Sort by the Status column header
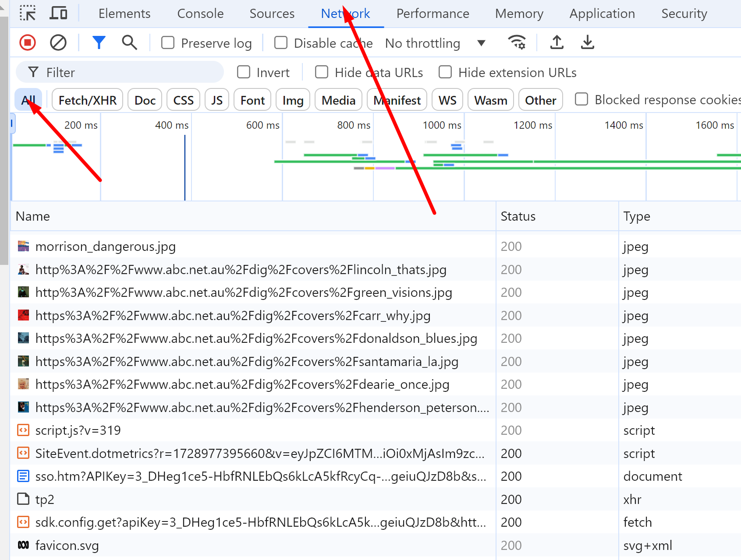 pos(557,216)
